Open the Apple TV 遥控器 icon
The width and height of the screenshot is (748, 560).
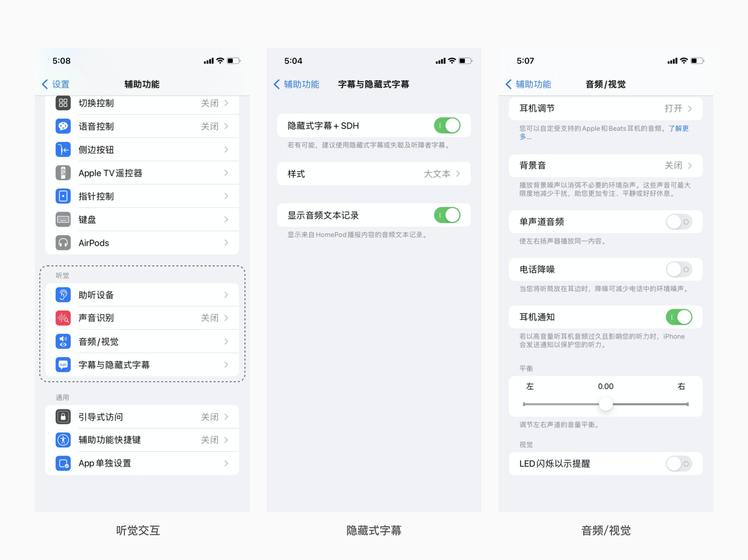(63, 173)
